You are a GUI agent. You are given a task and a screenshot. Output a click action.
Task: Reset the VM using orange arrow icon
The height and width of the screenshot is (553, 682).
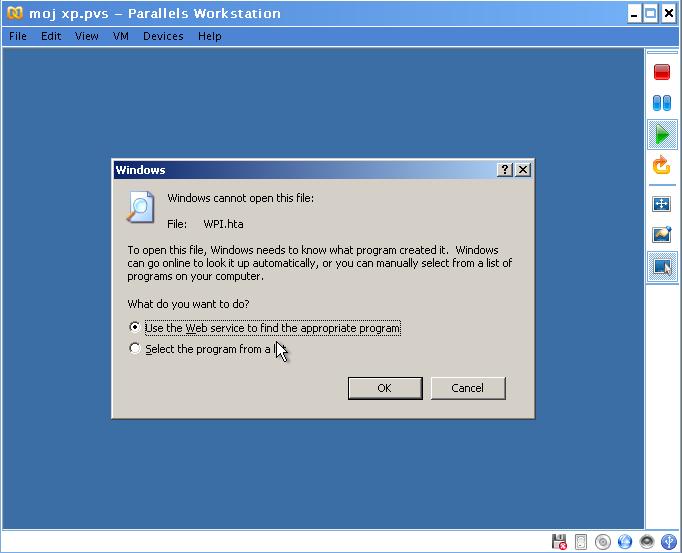click(662, 165)
